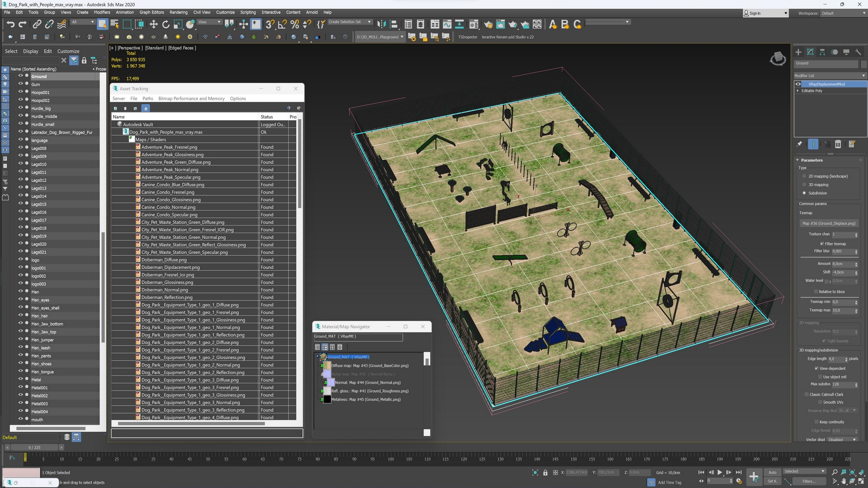This screenshot has height=488, width=868.
Task: Switch to the Utilities command panel
Action: coord(858,52)
